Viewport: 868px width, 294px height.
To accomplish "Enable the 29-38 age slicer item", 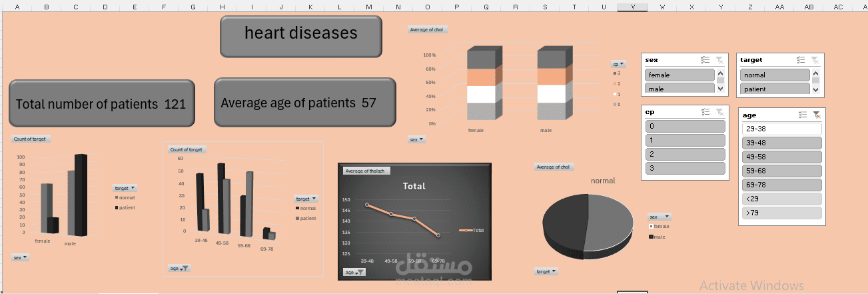I will pyautogui.click(x=782, y=129).
